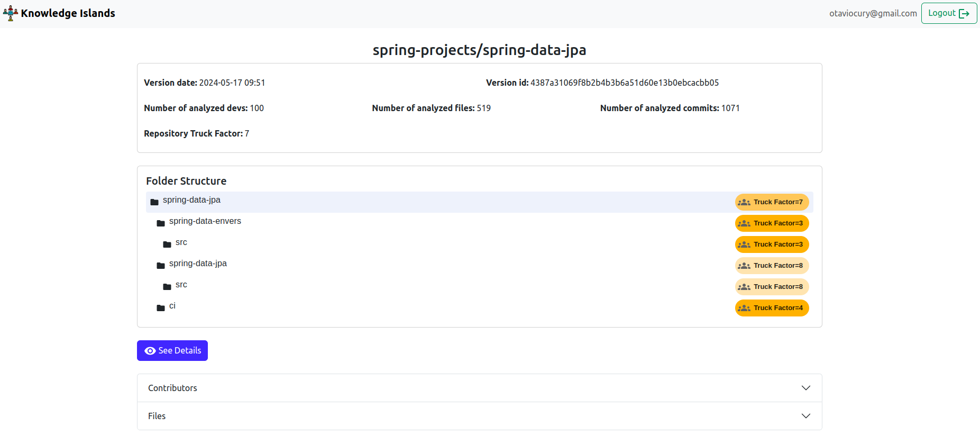This screenshot has width=980, height=435.
Task: Click people icon in Truck Factor=7 badge
Action: click(x=744, y=202)
